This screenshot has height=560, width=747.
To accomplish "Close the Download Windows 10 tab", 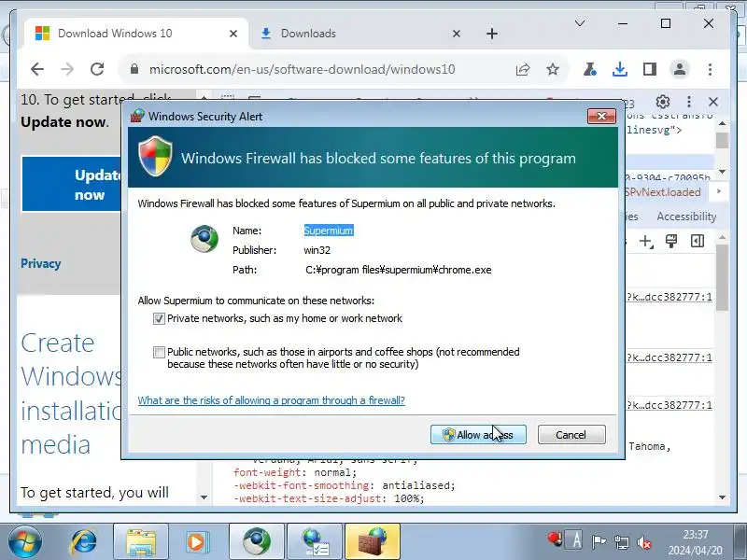I will [233, 34].
